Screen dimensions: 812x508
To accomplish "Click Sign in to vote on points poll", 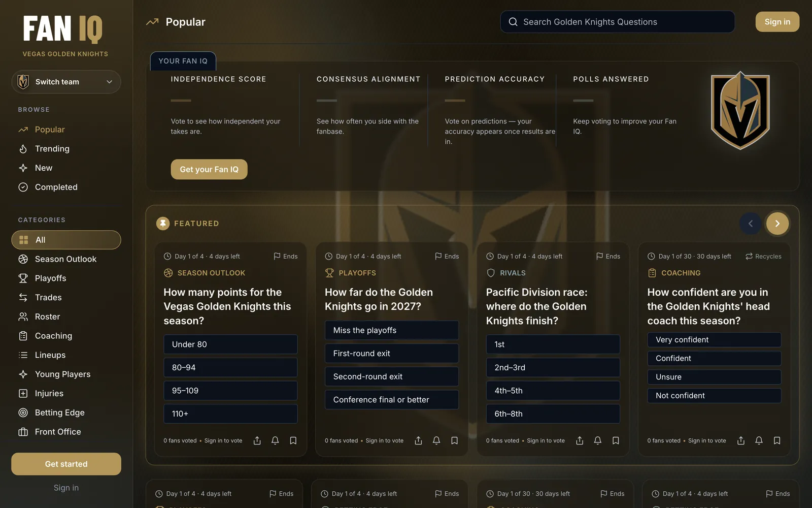I will [x=223, y=440].
